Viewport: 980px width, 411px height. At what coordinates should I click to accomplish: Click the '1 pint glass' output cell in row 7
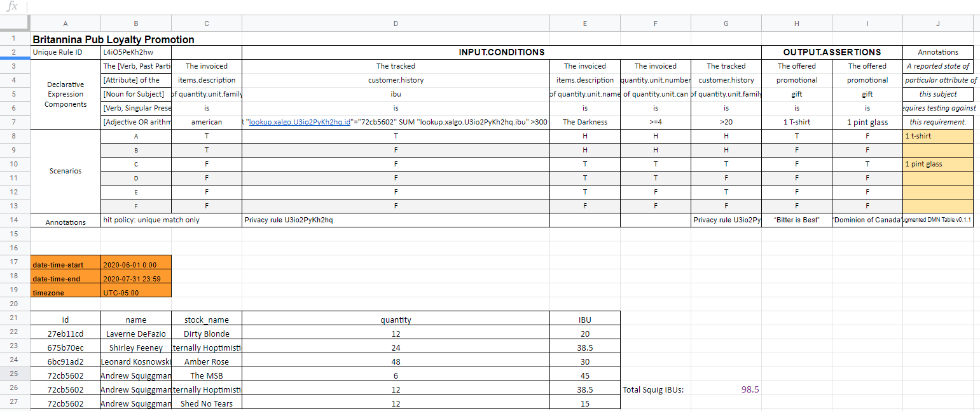[x=867, y=122]
